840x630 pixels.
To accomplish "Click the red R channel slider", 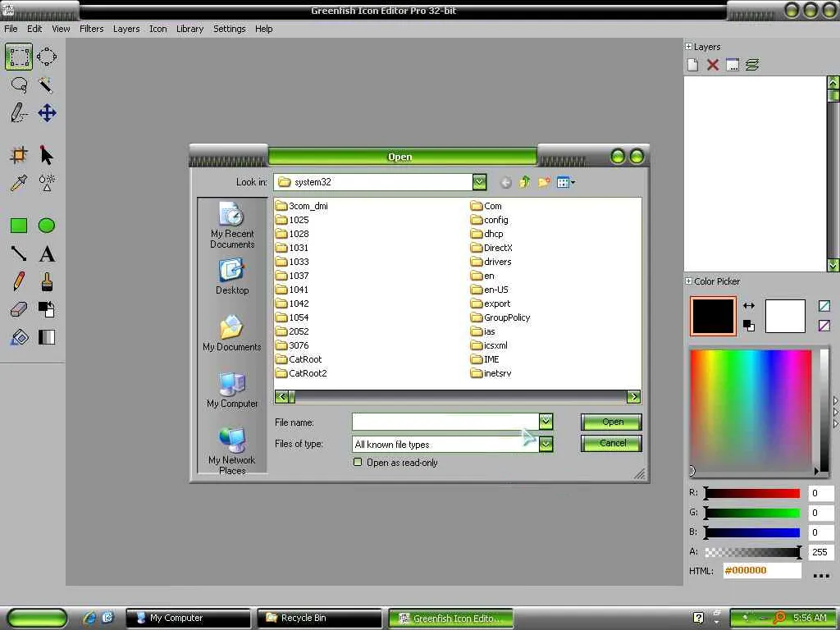I will tap(753, 493).
